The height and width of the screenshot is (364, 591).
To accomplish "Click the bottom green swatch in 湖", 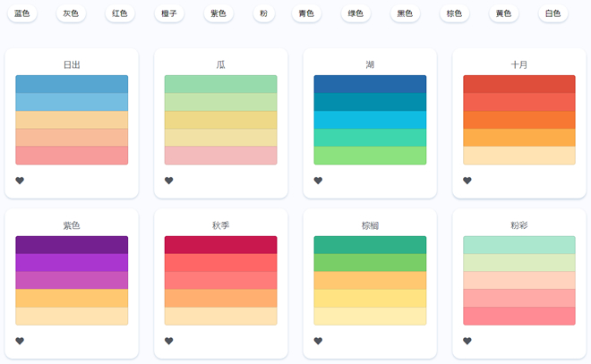I will [370, 156].
